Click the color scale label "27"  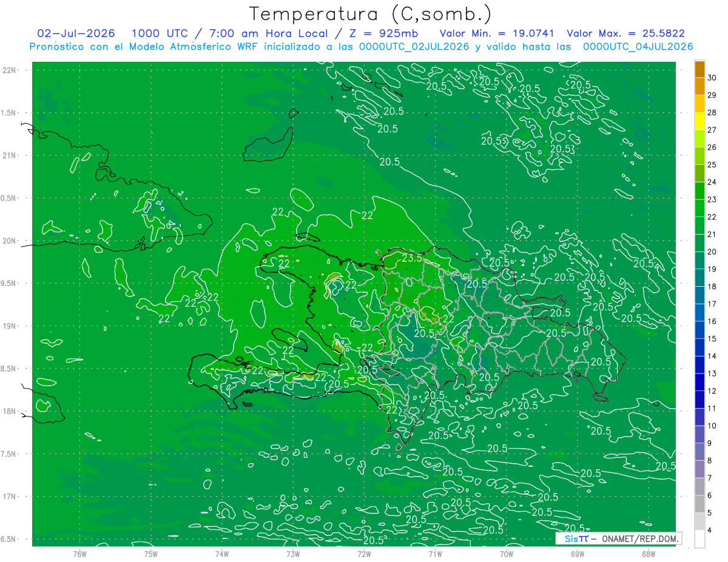[x=712, y=130]
